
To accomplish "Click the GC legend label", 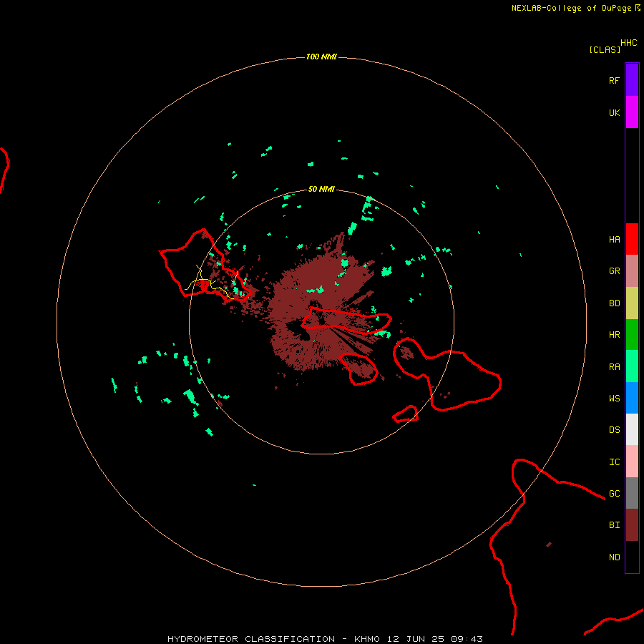I will 614,494.
